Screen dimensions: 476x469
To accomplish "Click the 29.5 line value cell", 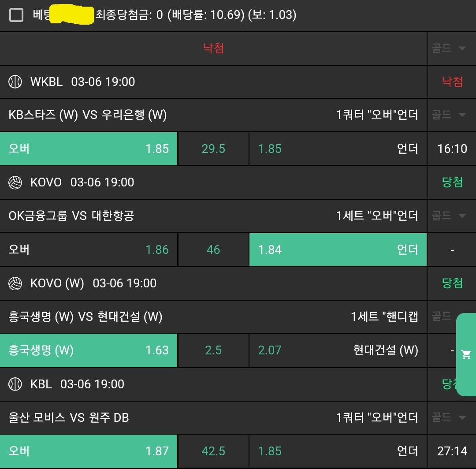I will tap(213, 149).
